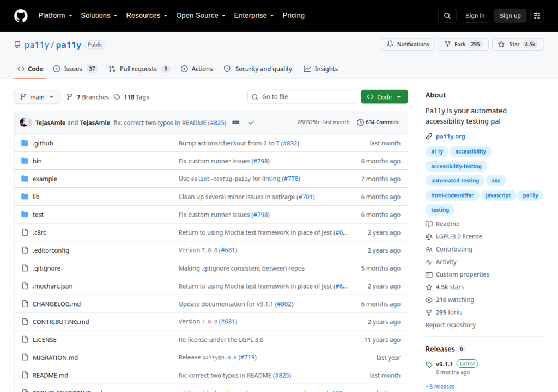Screen dimensions: 558x392
Task: Click the scales icon beside LGPL-3.0 license
Action: [x=429, y=236]
